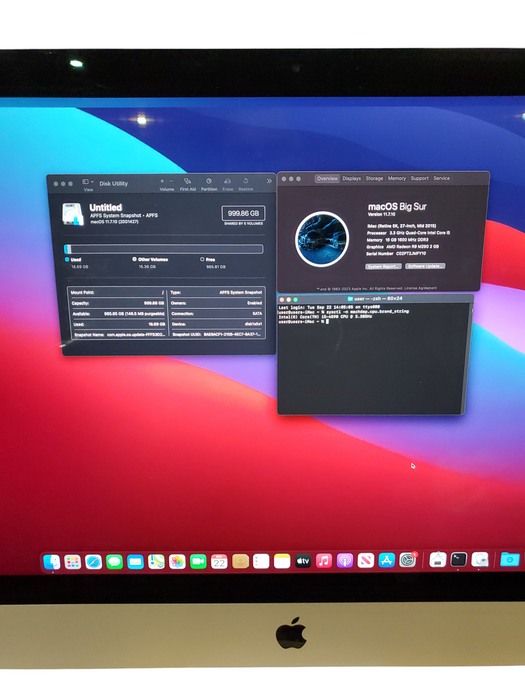Zoom the Terminal window green button
This screenshot has width=525, height=700.
(295, 300)
